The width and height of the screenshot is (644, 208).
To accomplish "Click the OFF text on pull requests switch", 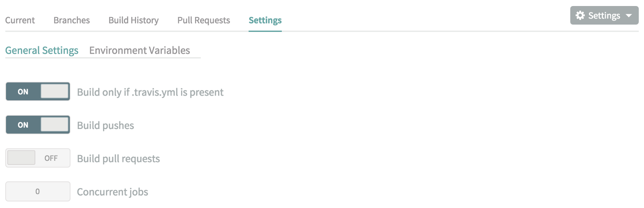I will click(51, 158).
